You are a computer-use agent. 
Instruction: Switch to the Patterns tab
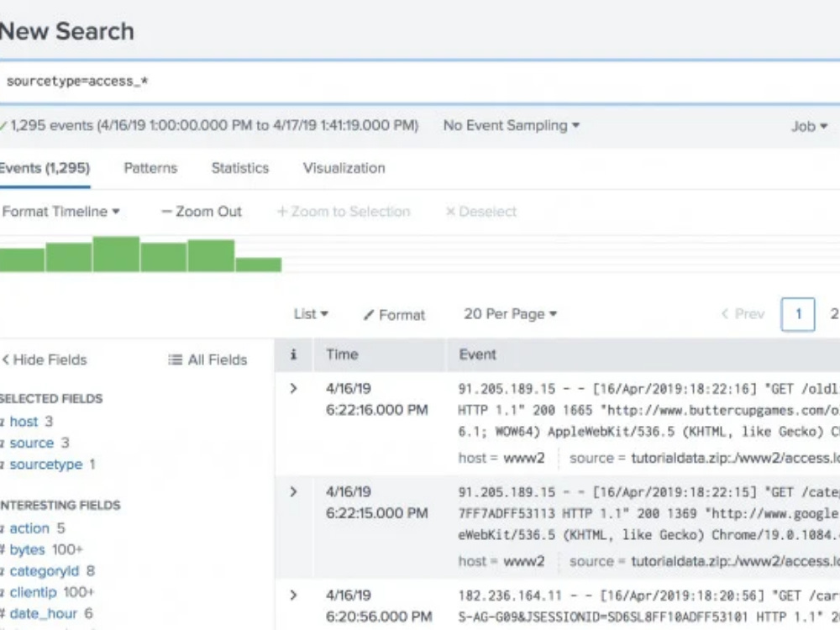click(x=150, y=168)
